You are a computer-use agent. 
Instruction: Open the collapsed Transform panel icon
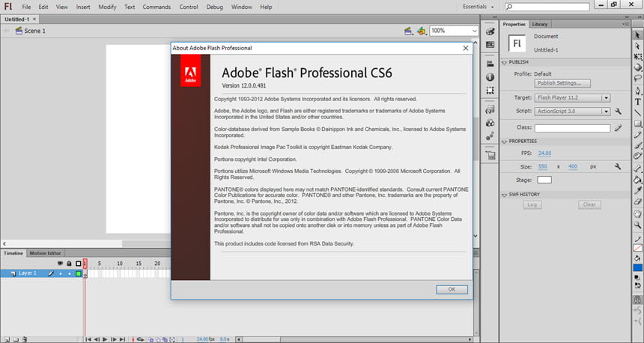[x=490, y=90]
